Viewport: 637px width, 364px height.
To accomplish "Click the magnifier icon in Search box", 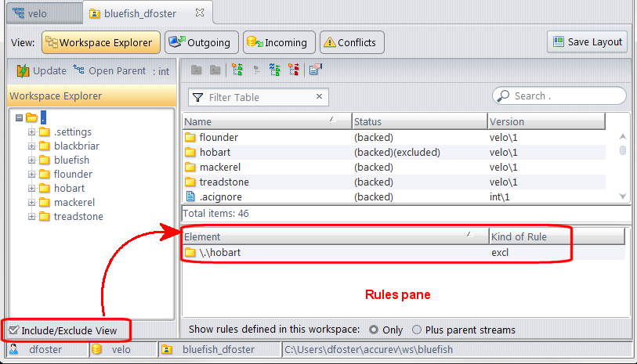I will pyautogui.click(x=503, y=96).
